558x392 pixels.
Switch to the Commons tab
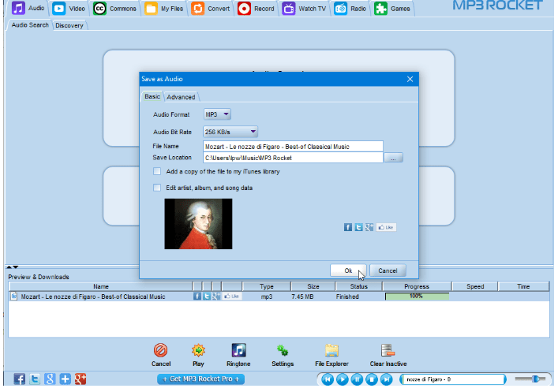(114, 9)
